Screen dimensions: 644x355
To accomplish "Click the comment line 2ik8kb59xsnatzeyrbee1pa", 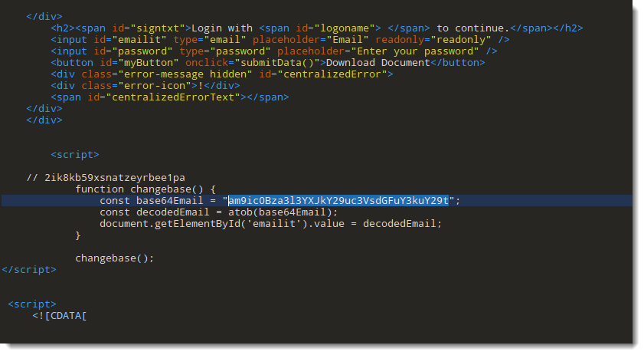I will click(x=106, y=178).
